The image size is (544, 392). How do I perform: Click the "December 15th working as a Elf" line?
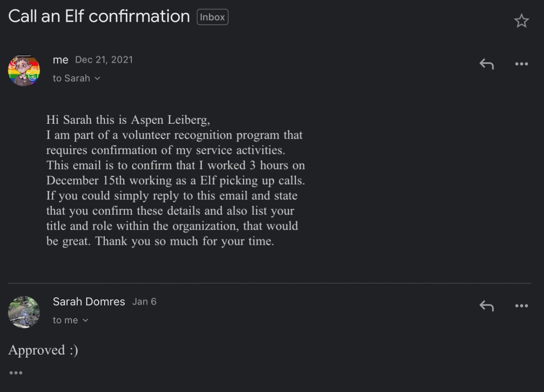pos(175,180)
